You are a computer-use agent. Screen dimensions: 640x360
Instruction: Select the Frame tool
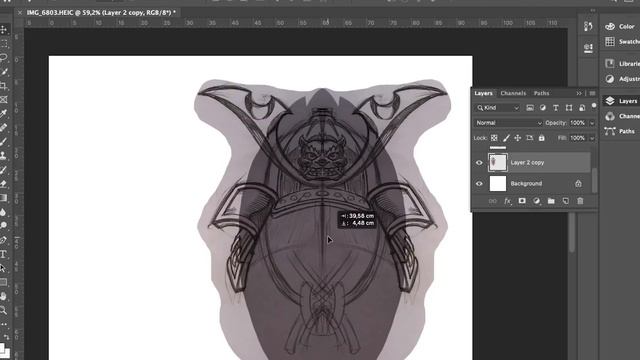tap(4, 100)
